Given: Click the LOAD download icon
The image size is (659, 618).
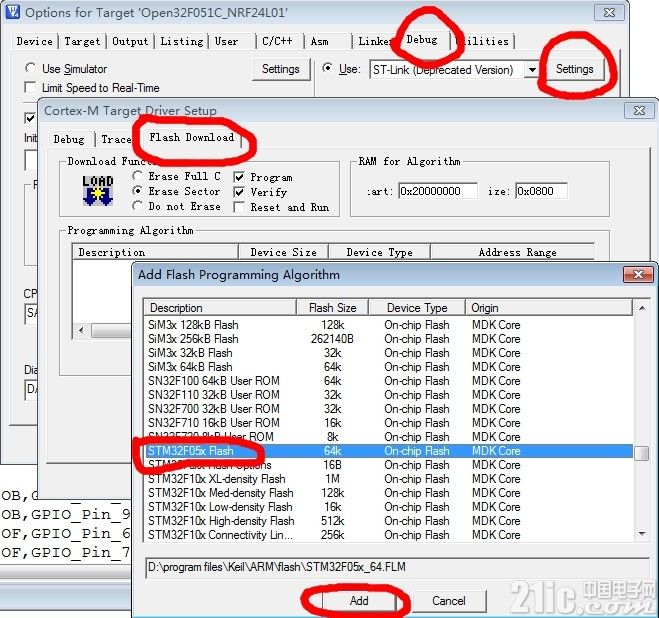Looking at the screenshot, I should [98, 191].
